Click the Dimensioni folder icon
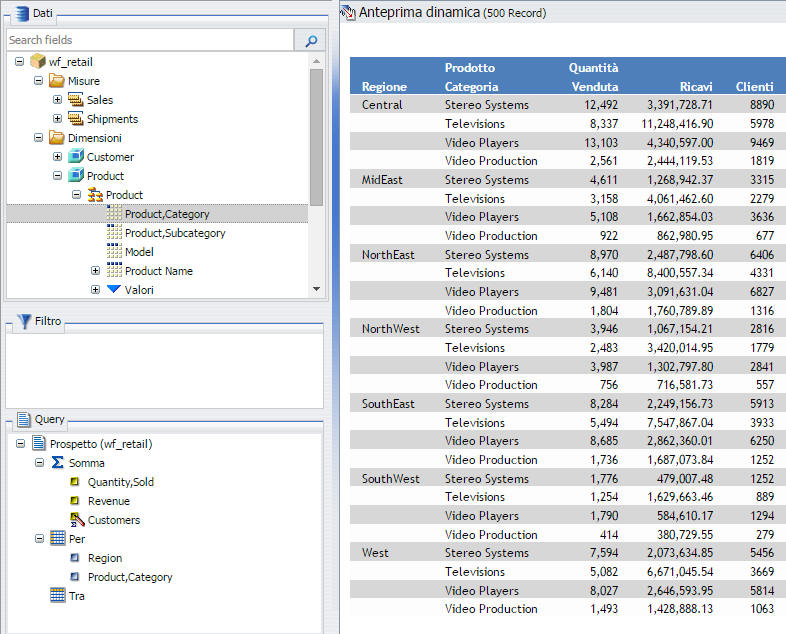This screenshot has height=634, width=786. coord(57,138)
